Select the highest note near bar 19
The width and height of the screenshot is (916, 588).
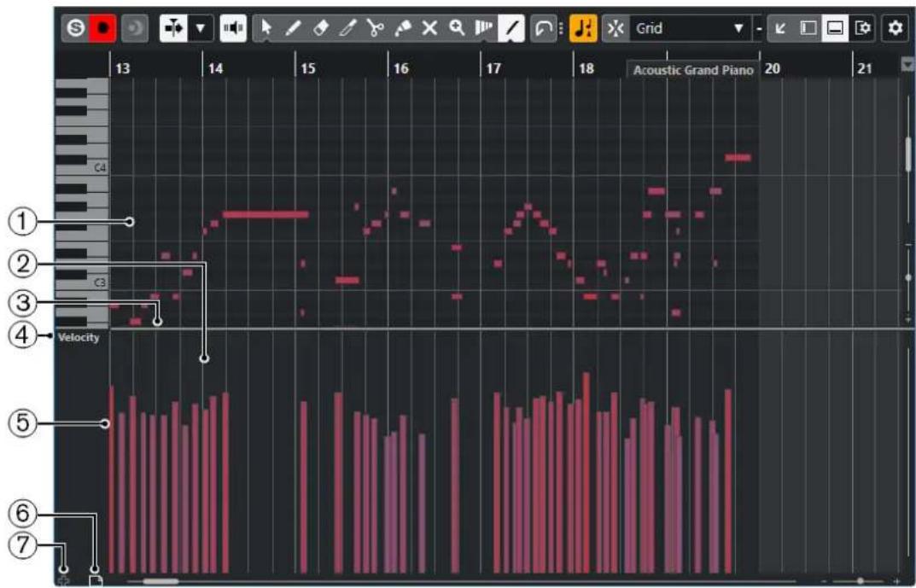click(738, 158)
